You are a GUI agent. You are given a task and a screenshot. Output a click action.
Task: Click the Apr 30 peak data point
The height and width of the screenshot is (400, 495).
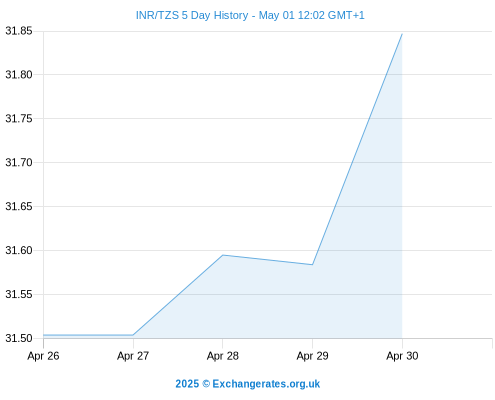tap(402, 34)
